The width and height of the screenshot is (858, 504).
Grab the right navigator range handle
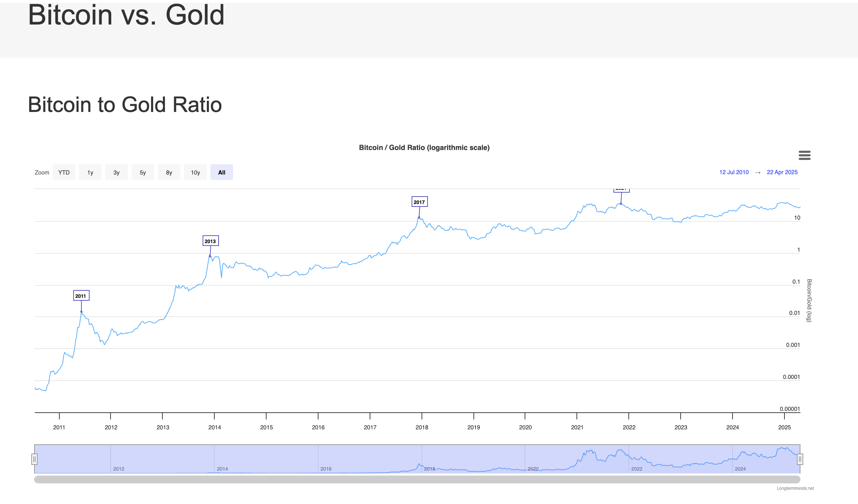[800, 459]
